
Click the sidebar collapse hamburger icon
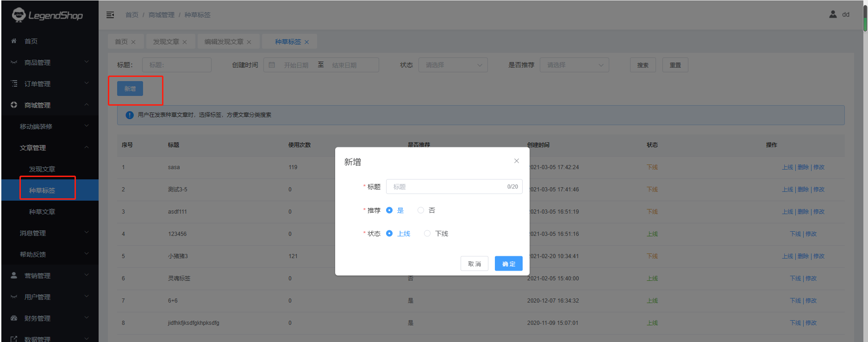(110, 15)
